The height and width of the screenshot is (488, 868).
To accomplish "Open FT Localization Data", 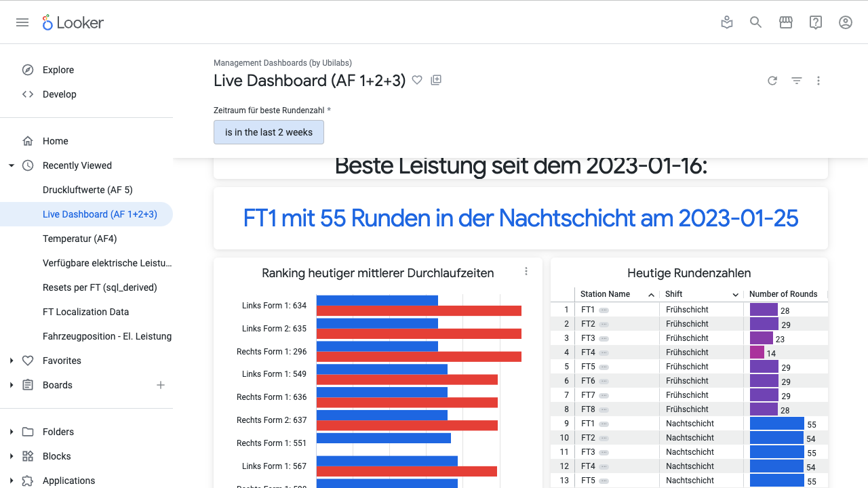I will (85, 312).
